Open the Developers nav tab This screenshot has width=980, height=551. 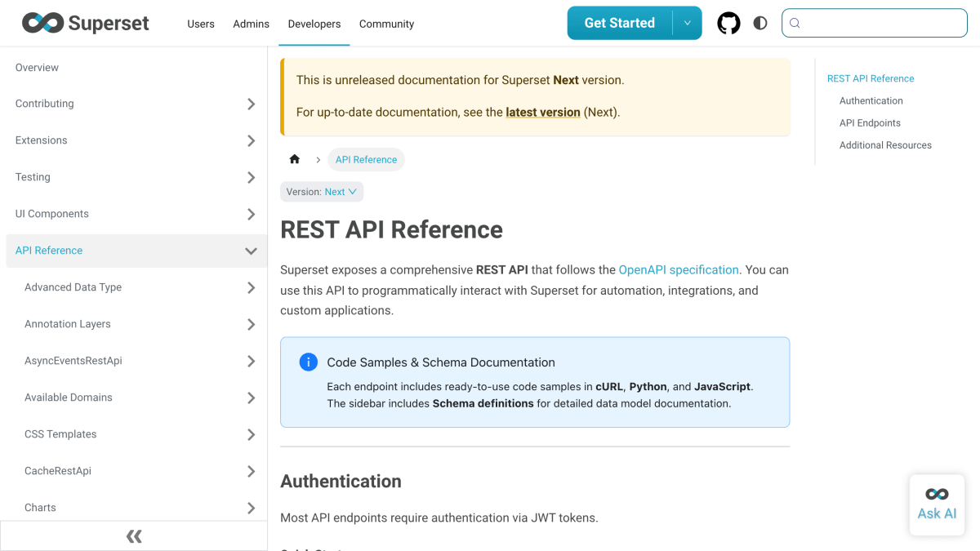[x=314, y=24]
